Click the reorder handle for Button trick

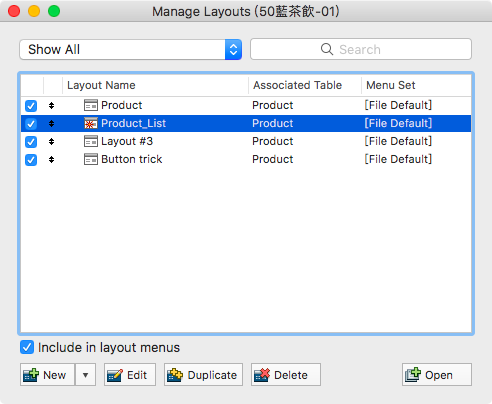coord(51,160)
